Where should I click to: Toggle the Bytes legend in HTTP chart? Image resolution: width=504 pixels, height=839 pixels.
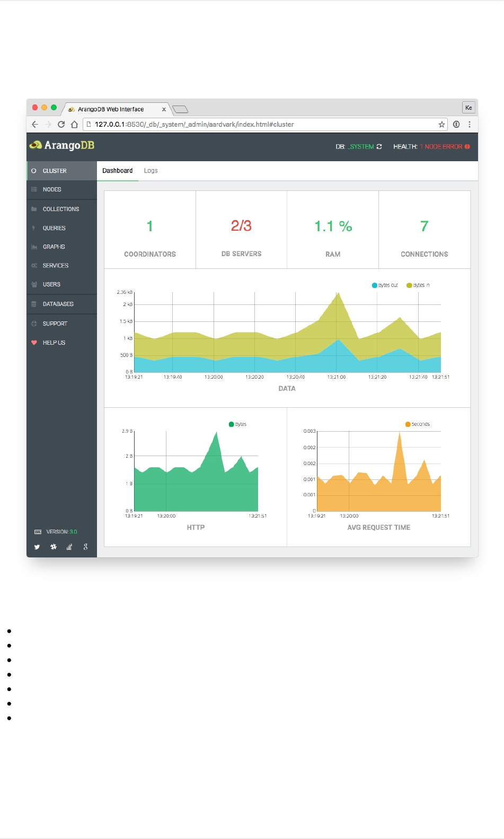click(237, 424)
